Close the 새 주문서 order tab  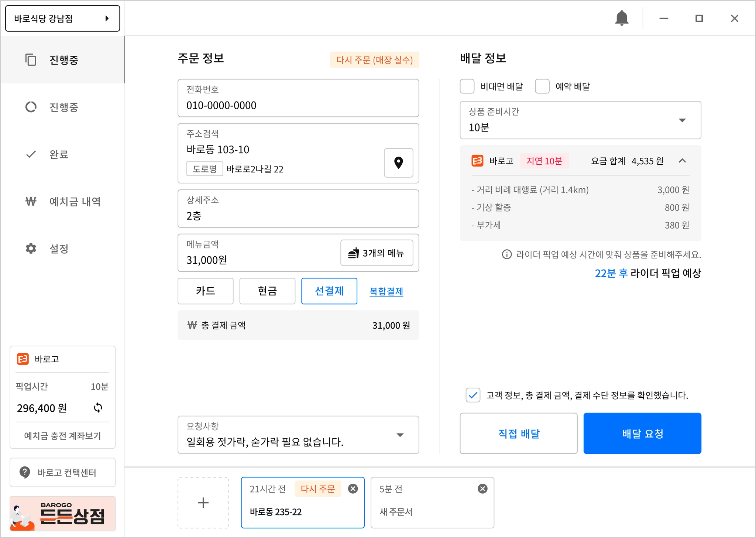(x=482, y=489)
